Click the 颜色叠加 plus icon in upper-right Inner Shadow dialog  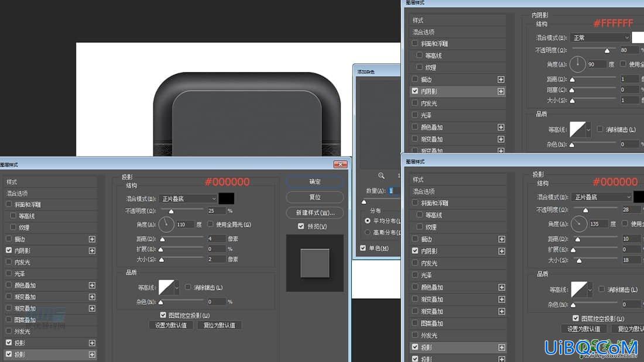pos(501,127)
